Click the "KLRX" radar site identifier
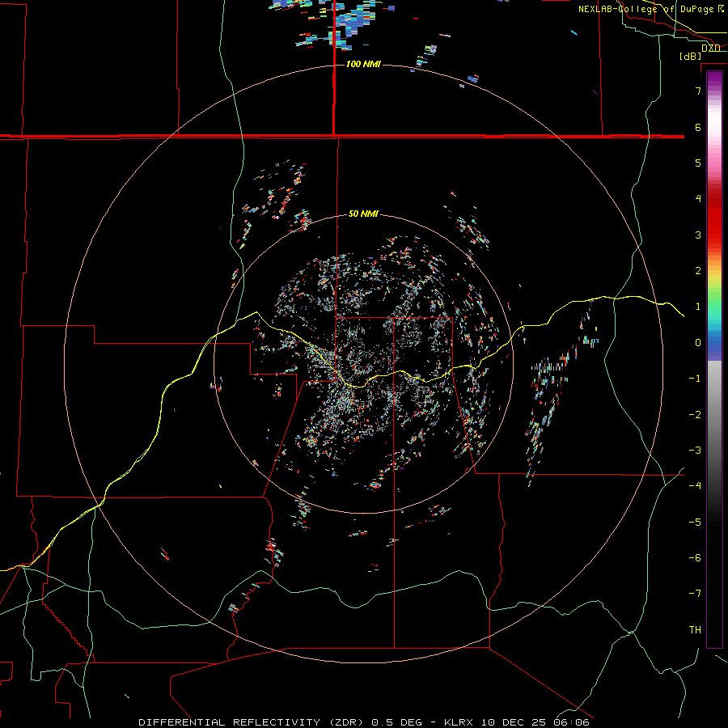This screenshot has height=728, width=728. click(x=459, y=722)
